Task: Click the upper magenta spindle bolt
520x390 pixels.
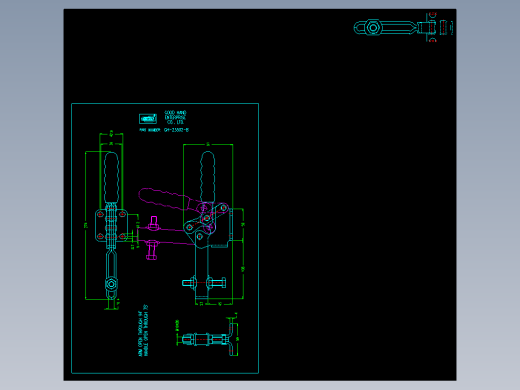Action: (x=153, y=223)
